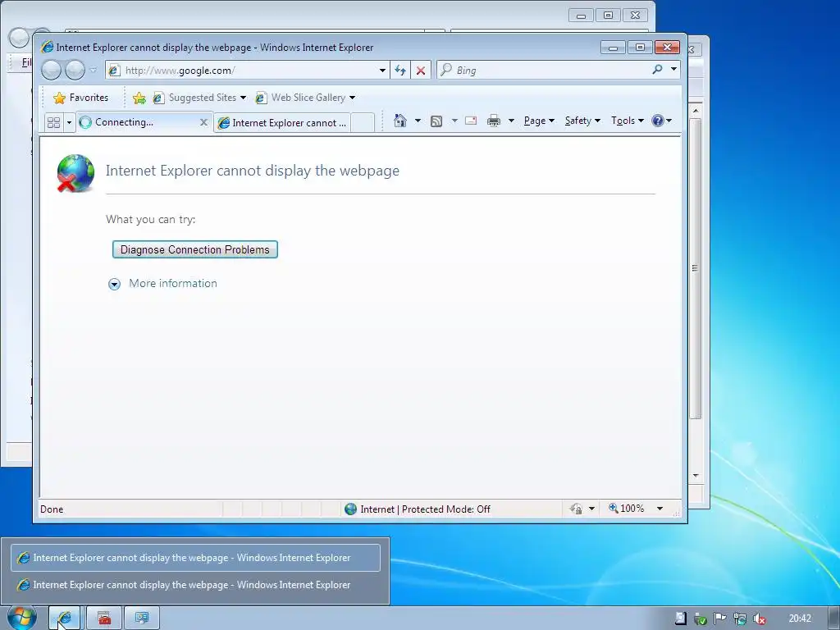The image size is (840, 630).
Task: Open the Help menu icon
Action: click(x=661, y=121)
